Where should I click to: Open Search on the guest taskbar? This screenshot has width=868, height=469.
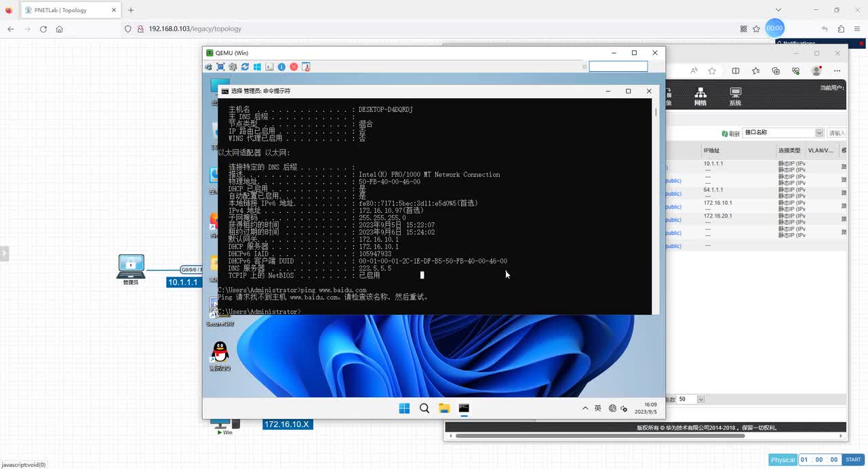pyautogui.click(x=425, y=408)
